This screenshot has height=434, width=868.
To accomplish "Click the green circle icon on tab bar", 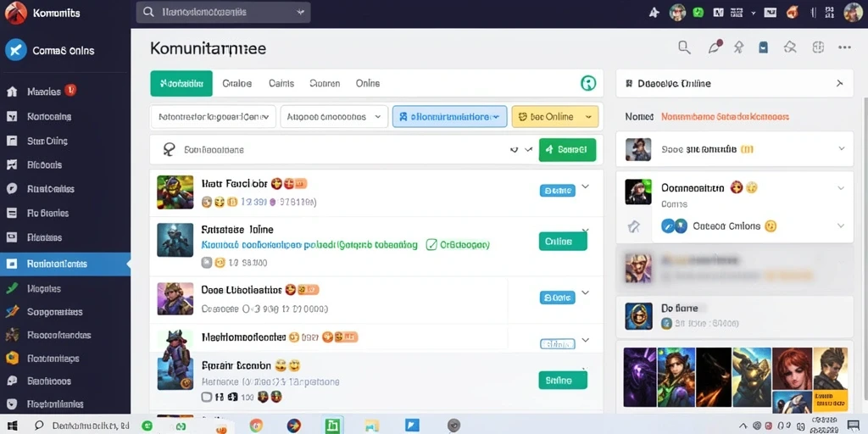I will pos(588,84).
